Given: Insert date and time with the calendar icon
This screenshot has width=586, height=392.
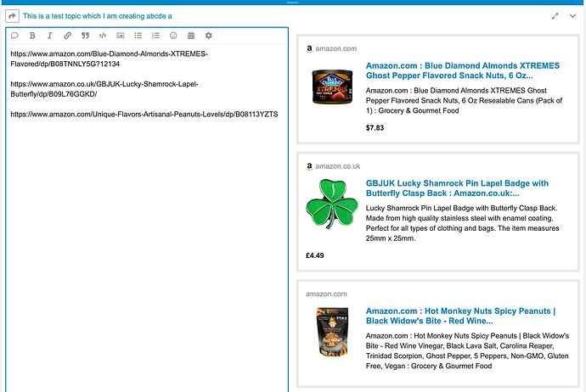Looking at the screenshot, I should tap(191, 36).
